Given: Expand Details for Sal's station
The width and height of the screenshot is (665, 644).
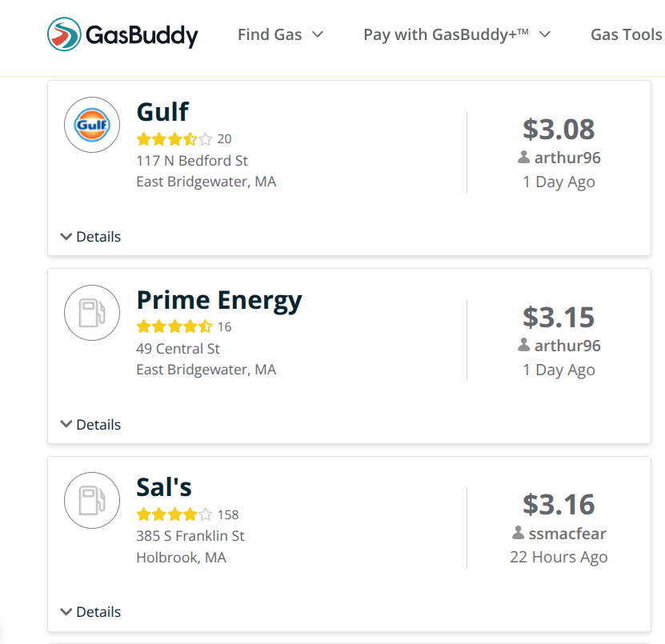Looking at the screenshot, I should coord(90,612).
